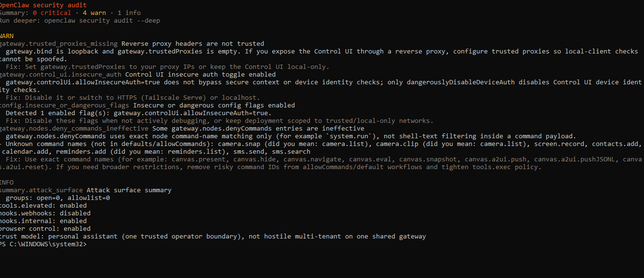
Task: Select the gateway.control_ui.insecure_auth check ID
Action: 61,75
